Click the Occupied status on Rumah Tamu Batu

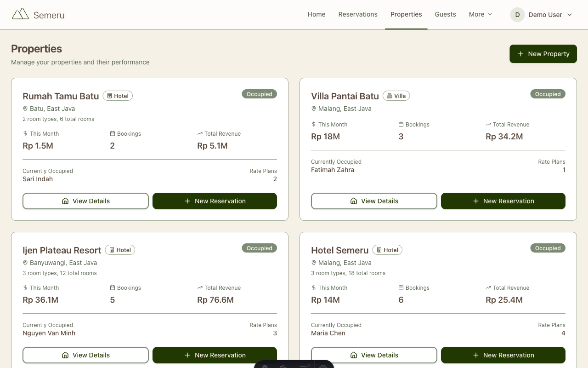[x=260, y=94]
